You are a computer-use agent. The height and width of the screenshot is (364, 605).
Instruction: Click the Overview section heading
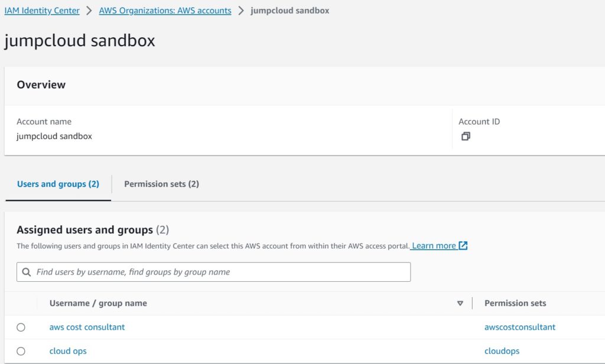point(41,84)
